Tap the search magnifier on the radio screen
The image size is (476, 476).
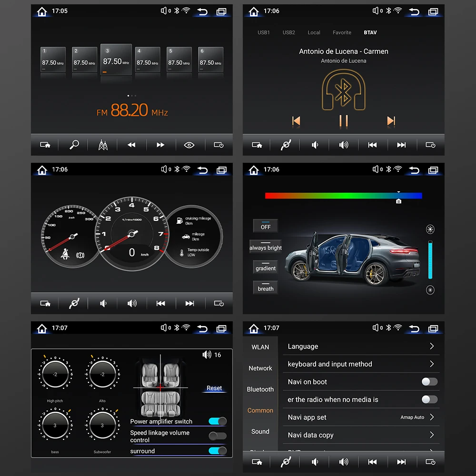(74, 145)
